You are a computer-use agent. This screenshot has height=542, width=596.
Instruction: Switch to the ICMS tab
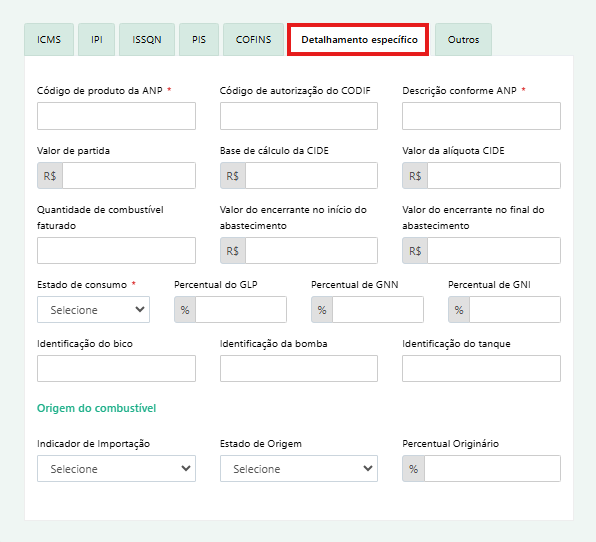click(49, 40)
